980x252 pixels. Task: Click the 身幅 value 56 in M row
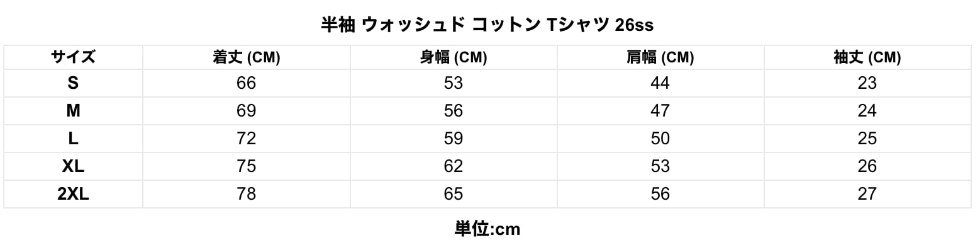(454, 111)
